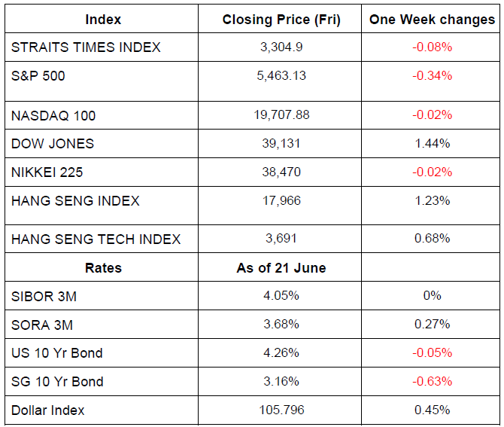
Task: Click the Dollar Index row label
Action: [48, 410]
